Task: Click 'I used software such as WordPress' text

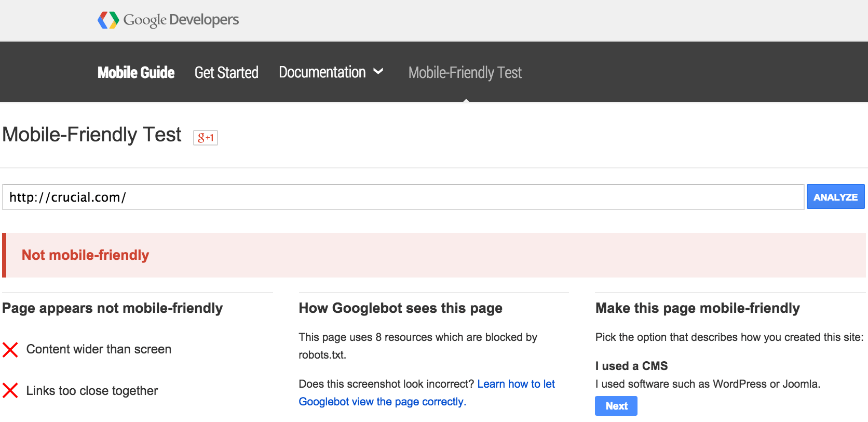Action: (708, 384)
